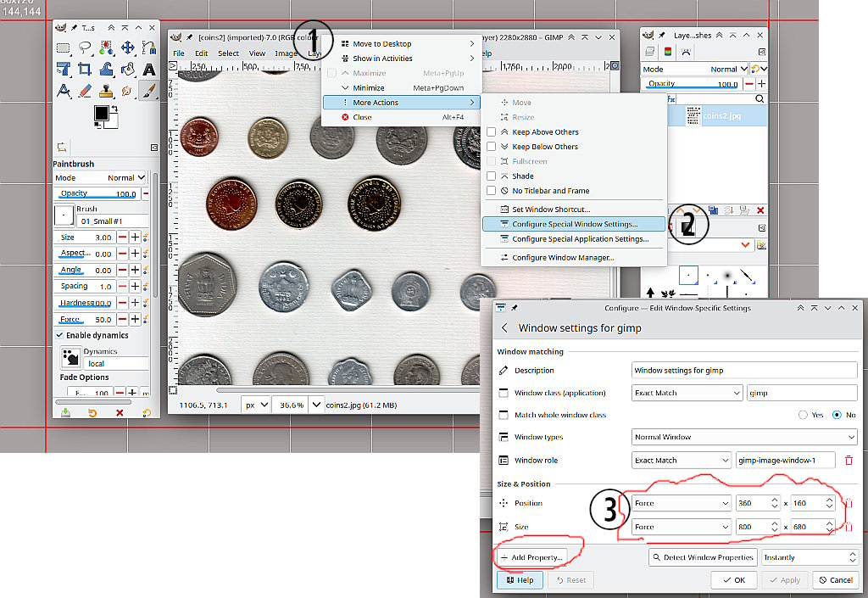Select the Text tool
868x598 pixels.
[x=149, y=70]
